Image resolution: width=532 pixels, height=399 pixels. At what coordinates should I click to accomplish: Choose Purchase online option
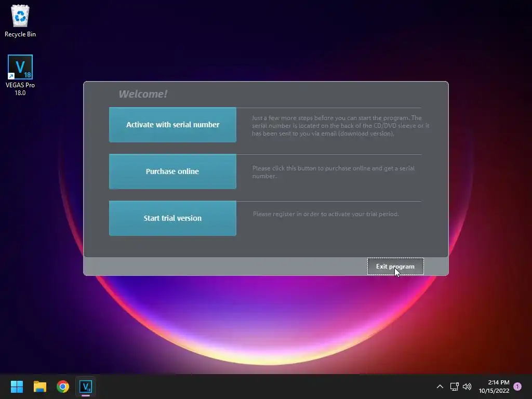pyautogui.click(x=172, y=171)
